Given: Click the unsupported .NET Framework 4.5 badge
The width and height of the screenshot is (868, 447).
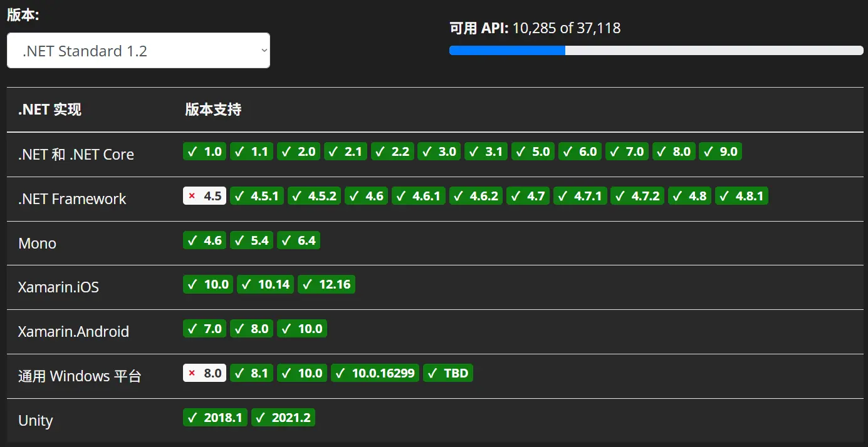Looking at the screenshot, I should click(x=204, y=196).
